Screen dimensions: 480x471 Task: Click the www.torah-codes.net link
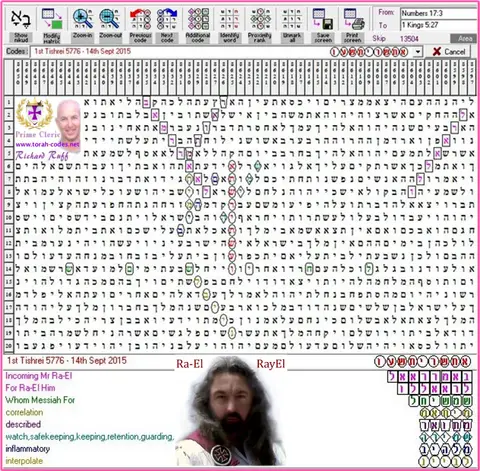[47, 144]
